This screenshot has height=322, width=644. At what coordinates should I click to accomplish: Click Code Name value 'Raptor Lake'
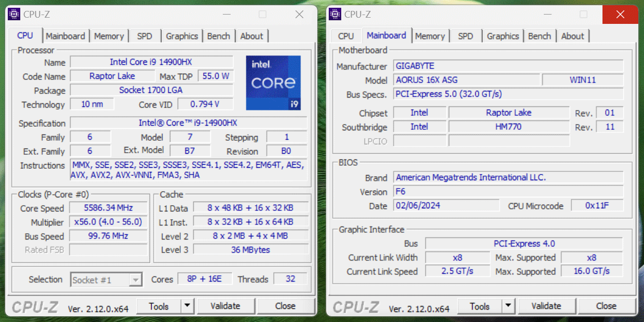click(x=112, y=76)
